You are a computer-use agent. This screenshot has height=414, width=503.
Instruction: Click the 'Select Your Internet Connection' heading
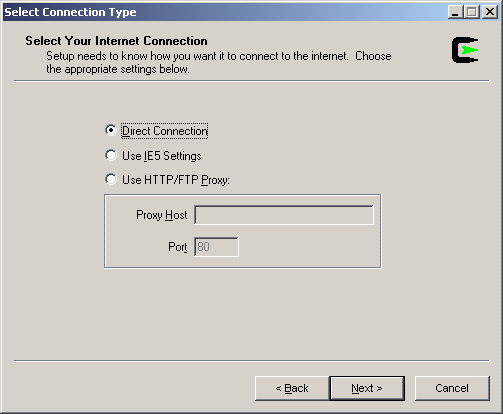[x=116, y=41]
